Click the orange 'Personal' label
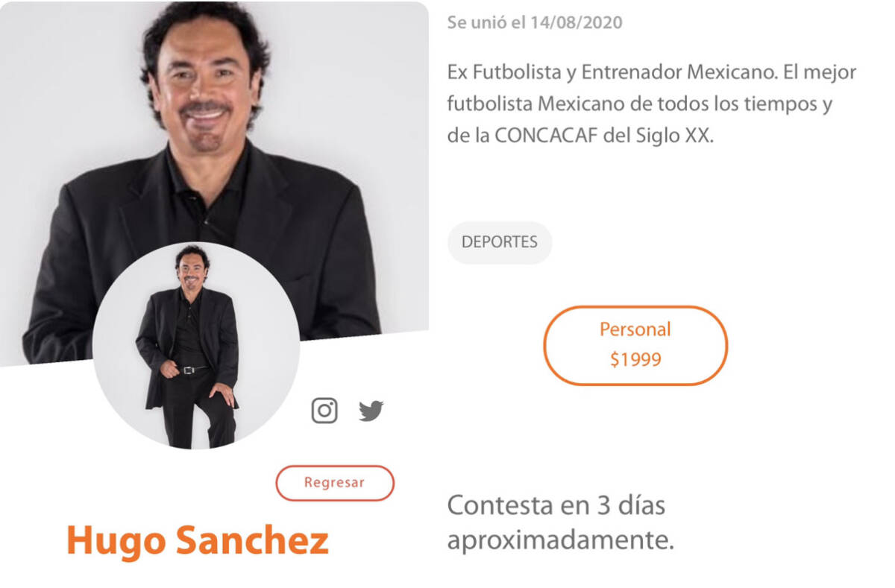Viewport: 895px width, 588px height. (x=635, y=329)
